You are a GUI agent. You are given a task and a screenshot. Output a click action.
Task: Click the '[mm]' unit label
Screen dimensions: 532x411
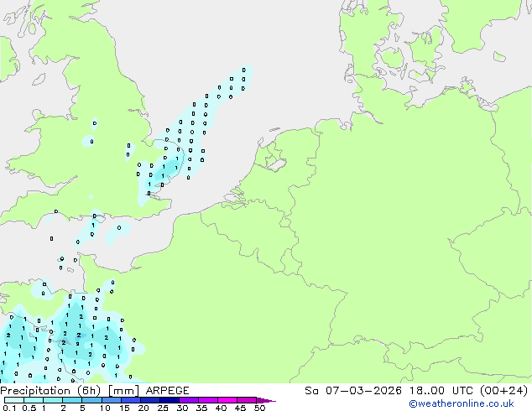(x=123, y=391)
